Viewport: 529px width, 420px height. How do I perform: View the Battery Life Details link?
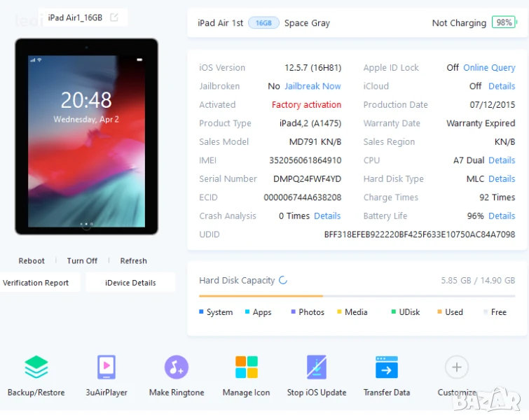pos(502,216)
